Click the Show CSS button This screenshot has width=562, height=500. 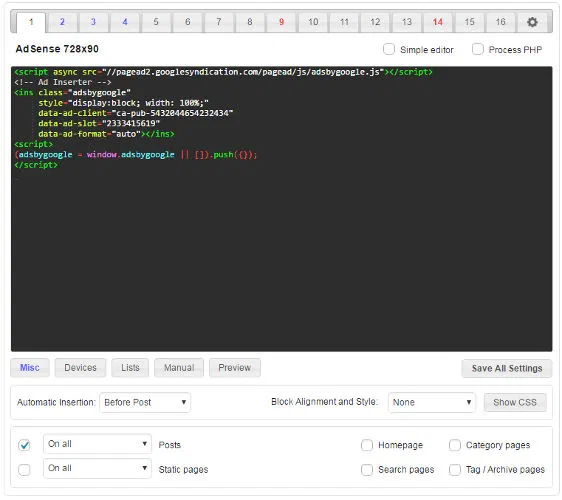pyautogui.click(x=515, y=403)
